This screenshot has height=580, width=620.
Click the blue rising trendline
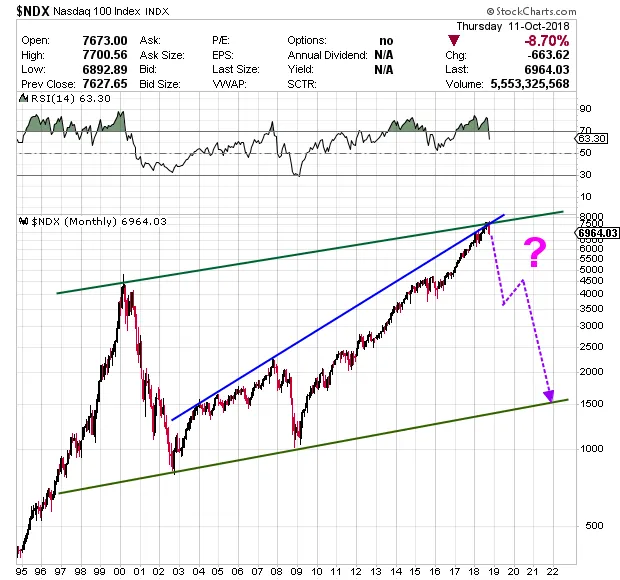click(330, 325)
